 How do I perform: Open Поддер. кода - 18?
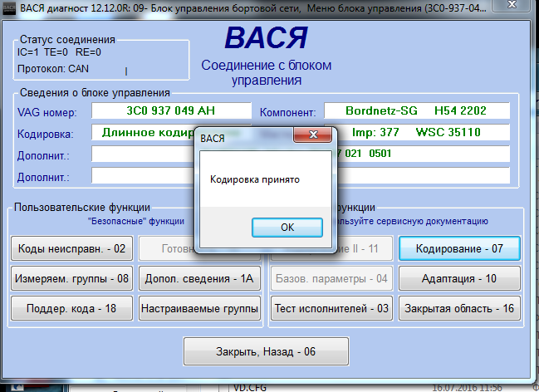71,308
